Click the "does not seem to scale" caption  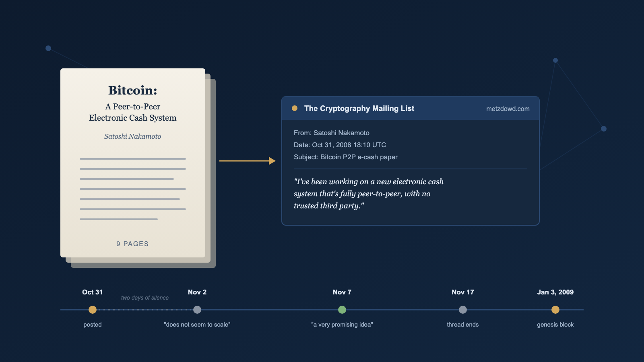tap(197, 325)
